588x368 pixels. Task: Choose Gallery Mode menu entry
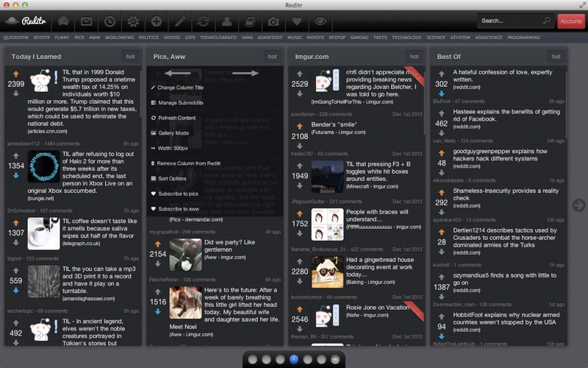coord(170,133)
